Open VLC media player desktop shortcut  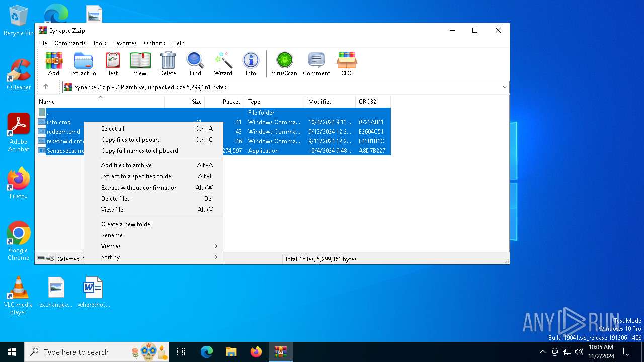click(18, 296)
